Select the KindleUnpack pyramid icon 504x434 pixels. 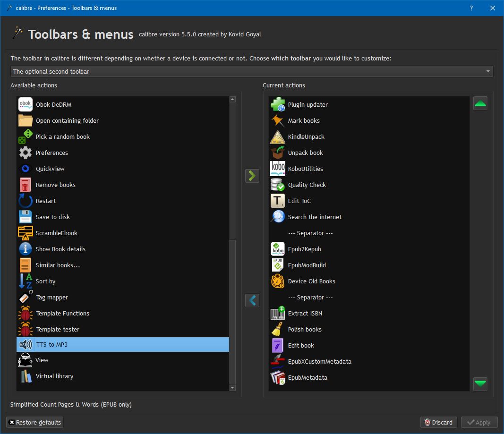click(278, 136)
